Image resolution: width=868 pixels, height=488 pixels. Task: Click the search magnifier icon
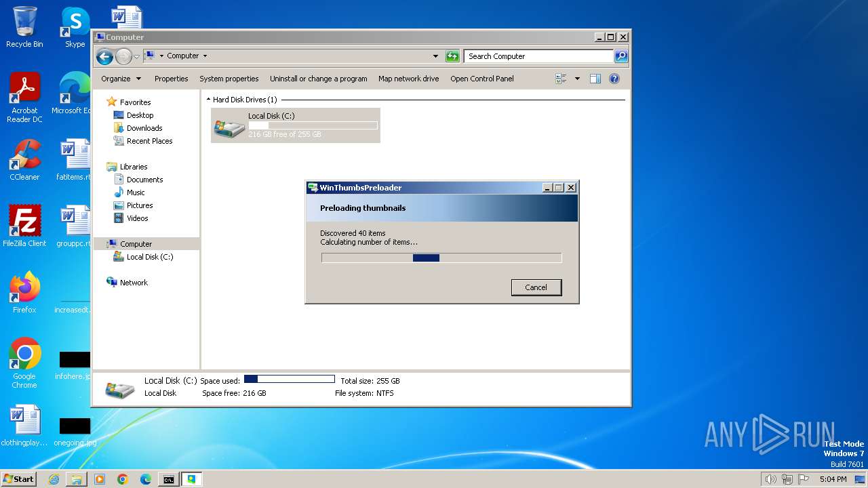point(621,56)
